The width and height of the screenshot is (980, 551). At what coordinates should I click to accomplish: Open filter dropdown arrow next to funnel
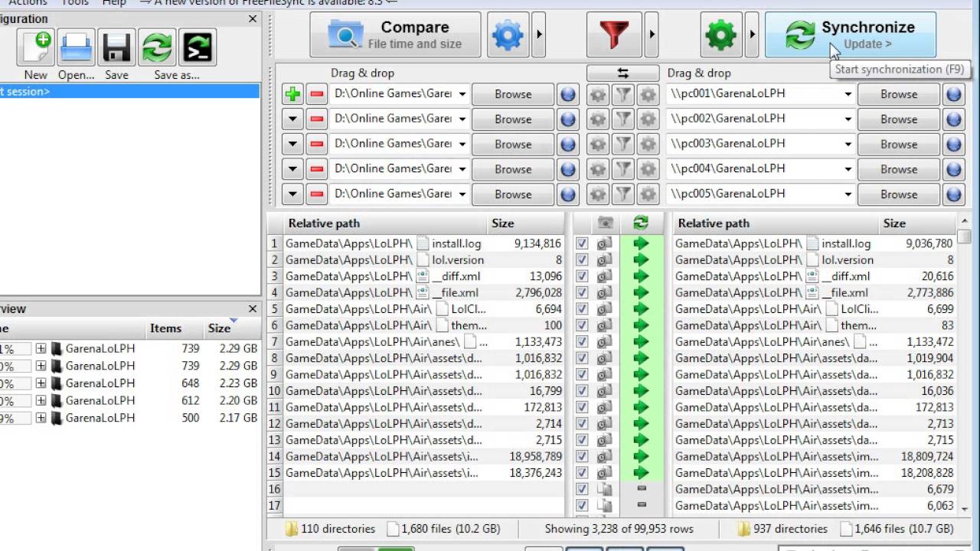tap(652, 35)
